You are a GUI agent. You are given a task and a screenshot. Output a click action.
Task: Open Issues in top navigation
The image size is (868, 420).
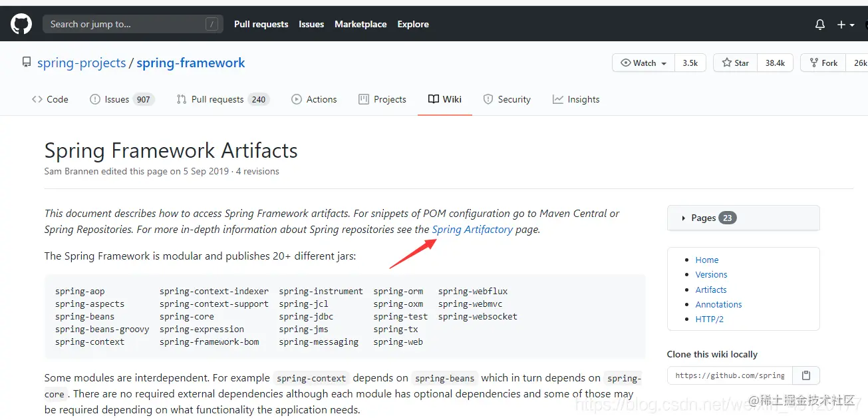[311, 24]
